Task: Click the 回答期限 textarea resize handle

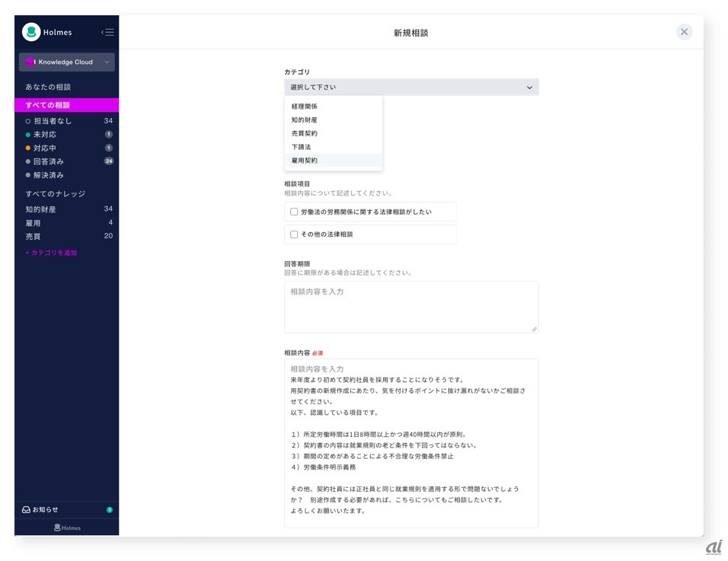Action: coord(535,329)
